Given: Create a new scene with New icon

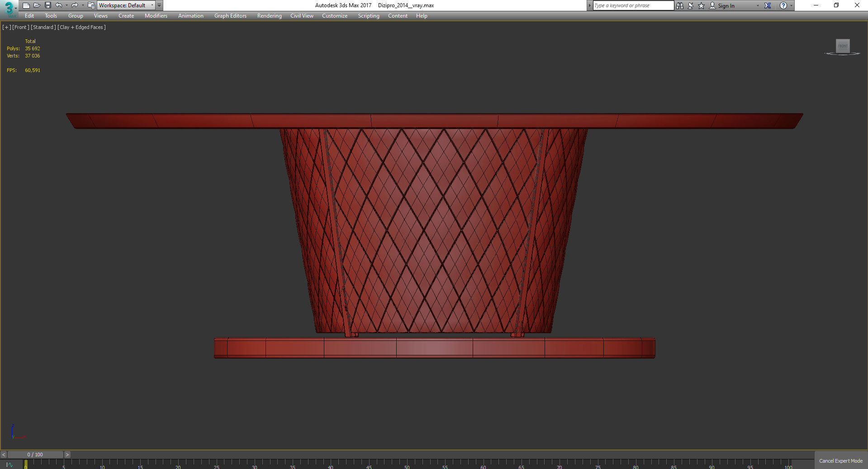Looking at the screenshot, I should [26, 5].
